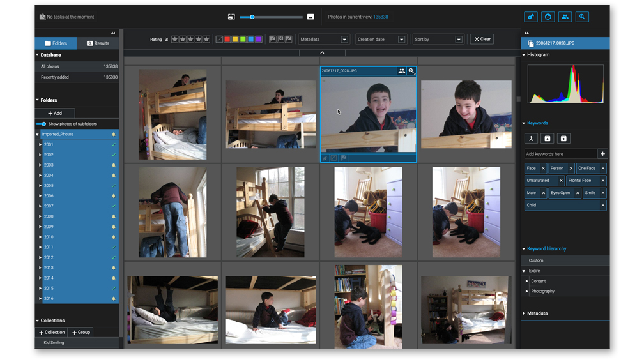Open the similar photo search tool in top bar

582,17
